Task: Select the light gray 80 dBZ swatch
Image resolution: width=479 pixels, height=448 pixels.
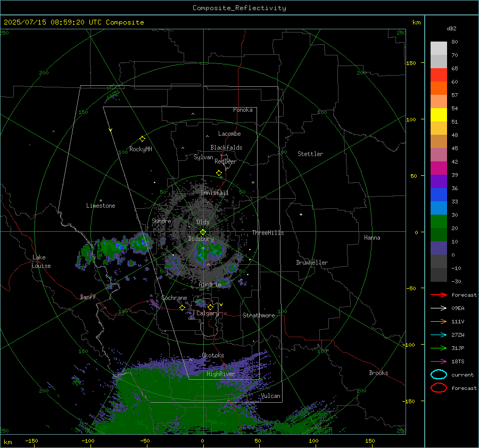Action: point(439,48)
